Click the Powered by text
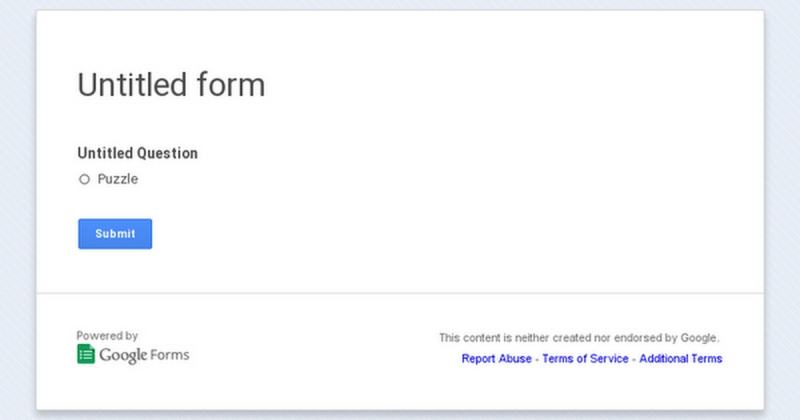800x420 pixels. pos(107,336)
